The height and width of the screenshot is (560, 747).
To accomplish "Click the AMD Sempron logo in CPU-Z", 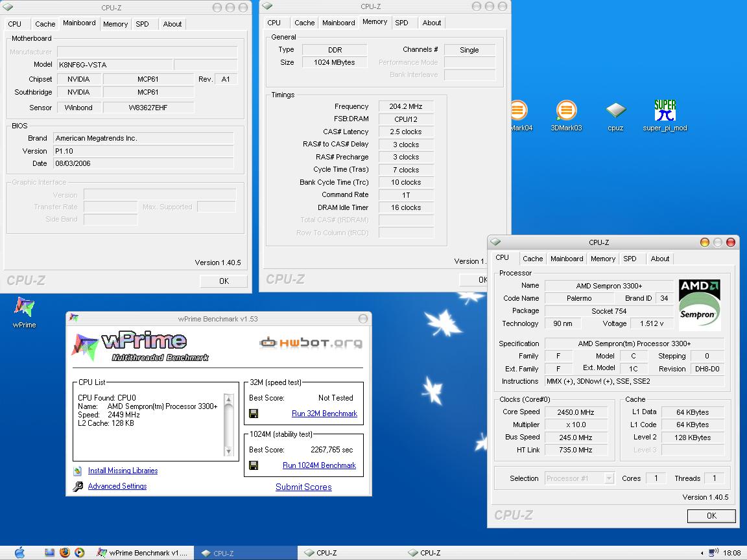I will [x=700, y=305].
